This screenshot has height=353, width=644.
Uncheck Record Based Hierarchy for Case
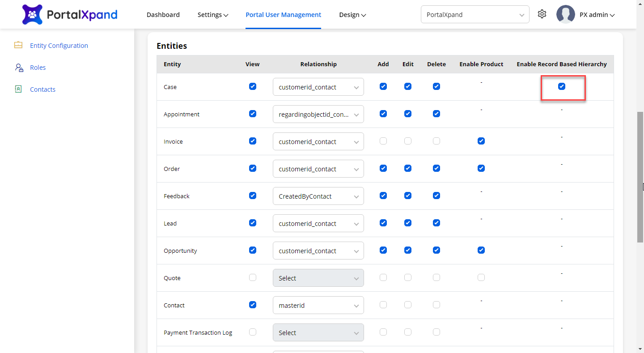[x=562, y=86]
